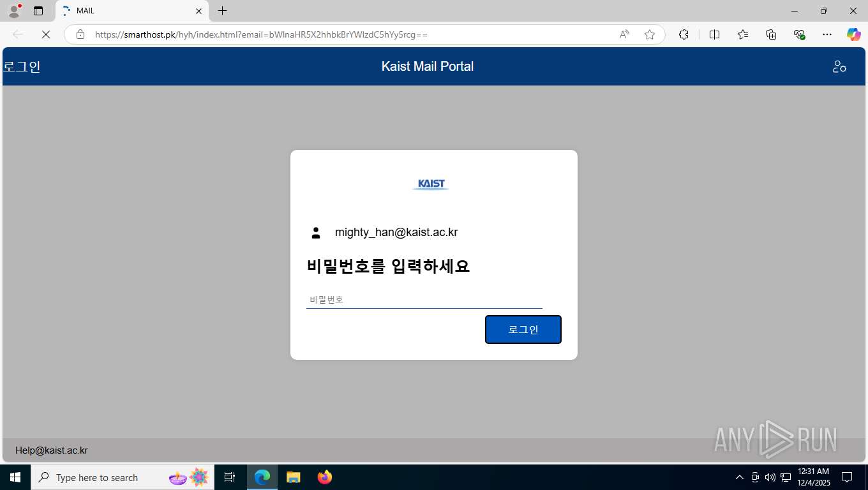Open the Collections icon
868x490 pixels.
771,34
